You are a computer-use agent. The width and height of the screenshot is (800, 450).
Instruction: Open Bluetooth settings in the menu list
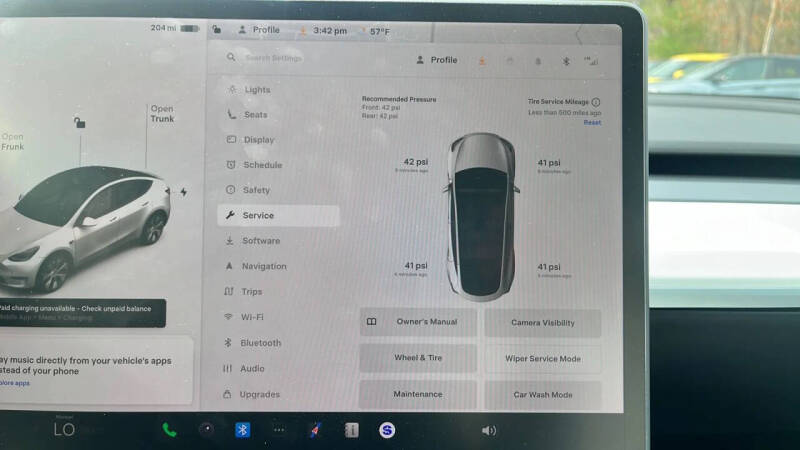point(260,343)
